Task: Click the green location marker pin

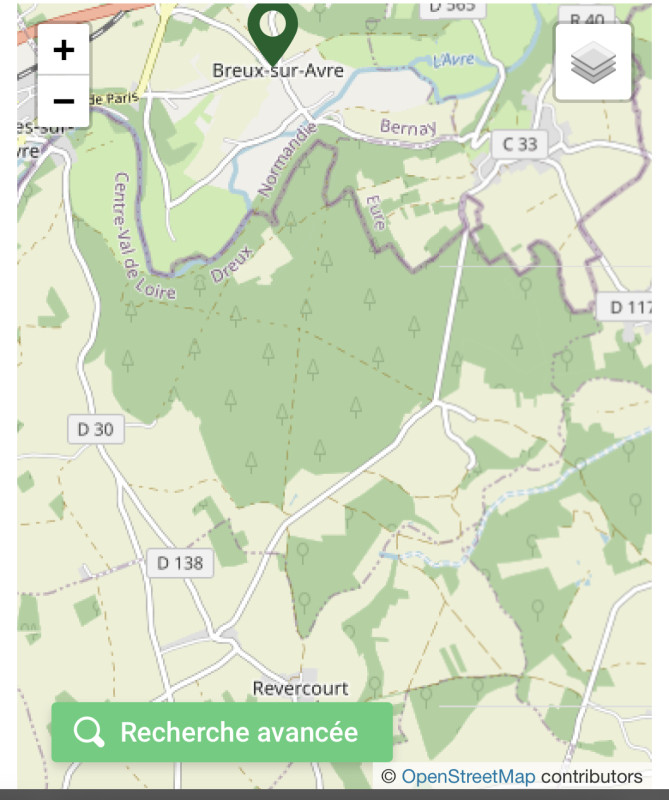Action: 272,28
